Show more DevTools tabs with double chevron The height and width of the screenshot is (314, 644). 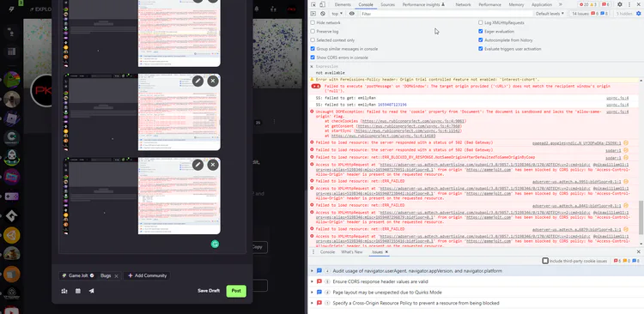pos(560,4)
